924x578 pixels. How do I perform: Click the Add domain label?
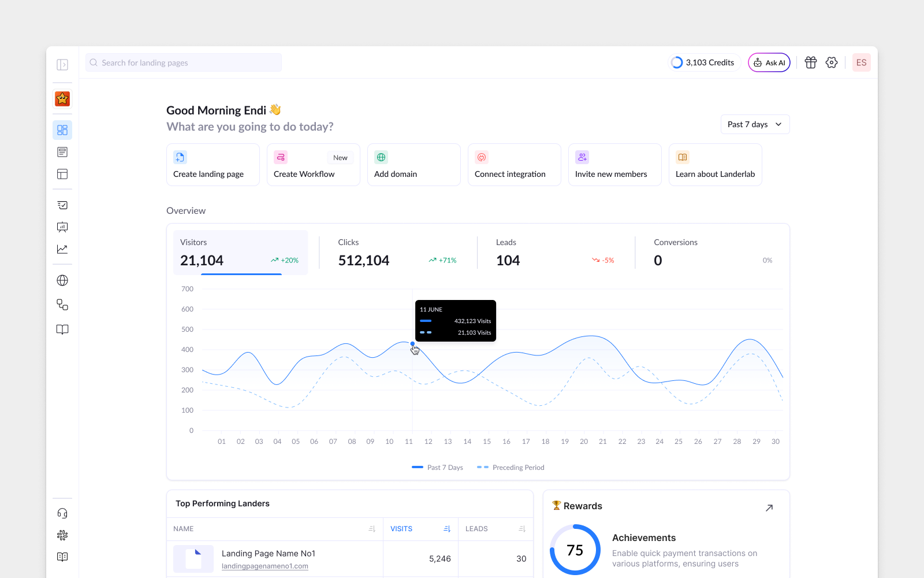tap(396, 174)
